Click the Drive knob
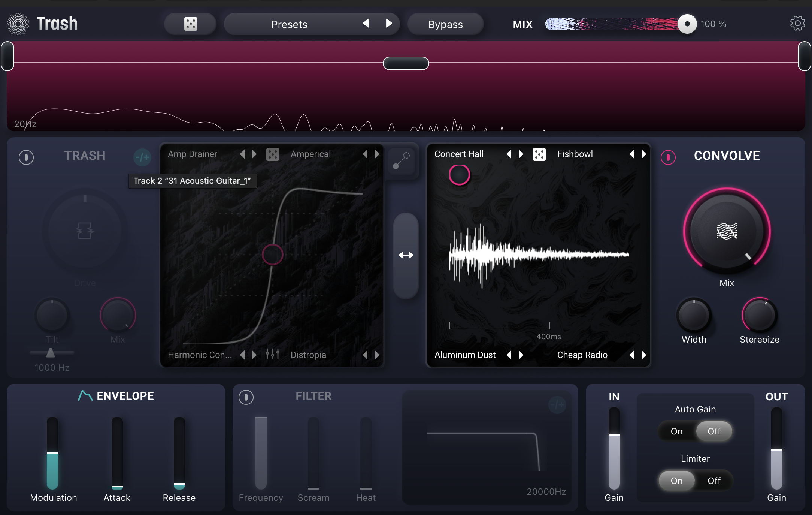 click(x=85, y=231)
